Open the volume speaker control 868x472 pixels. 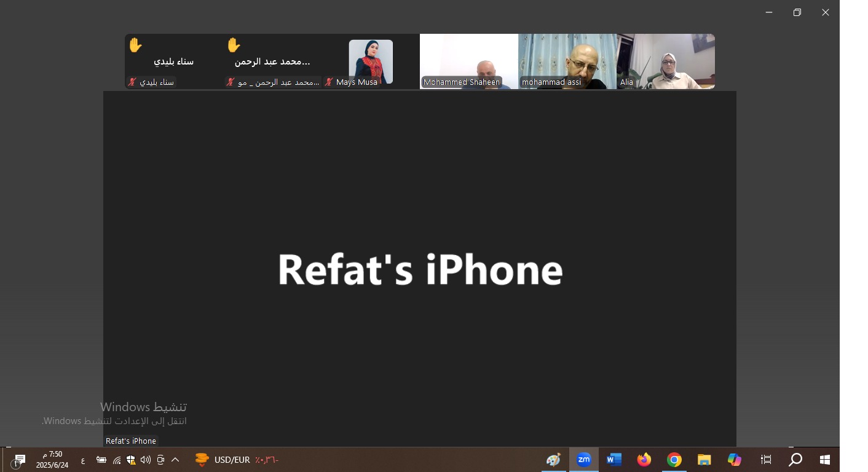[x=146, y=460]
